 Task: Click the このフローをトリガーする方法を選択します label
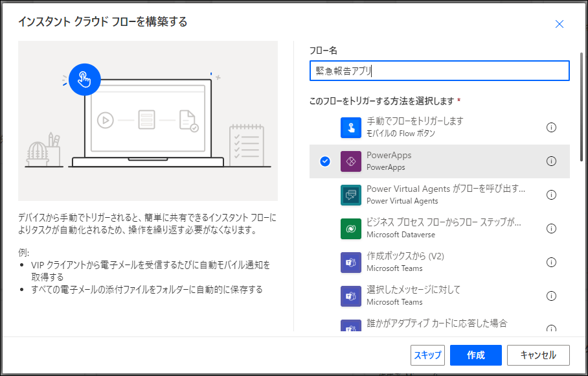coord(382,101)
